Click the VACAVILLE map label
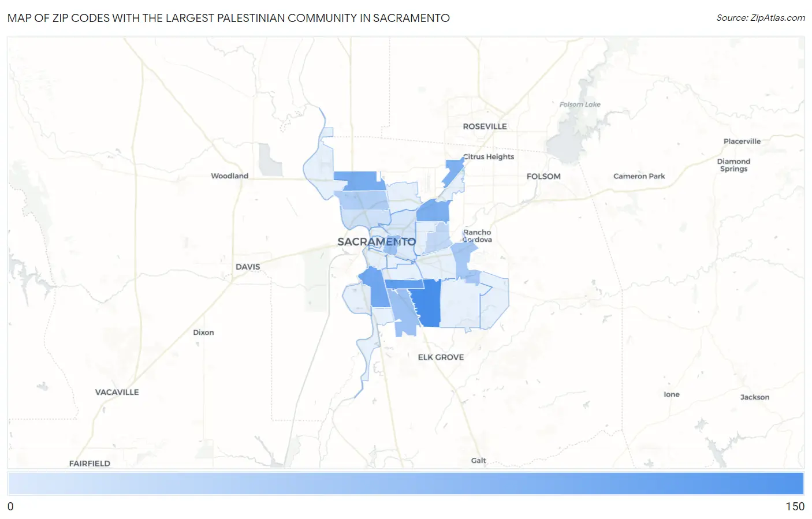 coord(117,392)
